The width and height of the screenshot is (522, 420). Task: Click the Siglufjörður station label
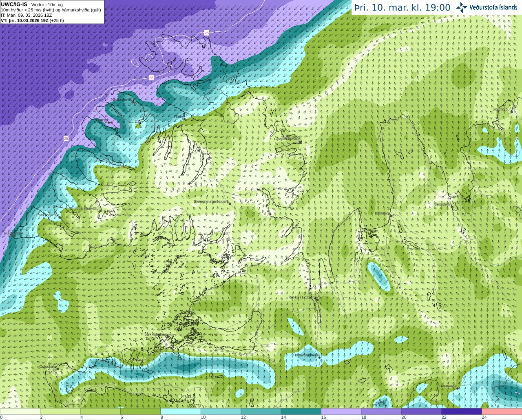click(x=501, y=109)
